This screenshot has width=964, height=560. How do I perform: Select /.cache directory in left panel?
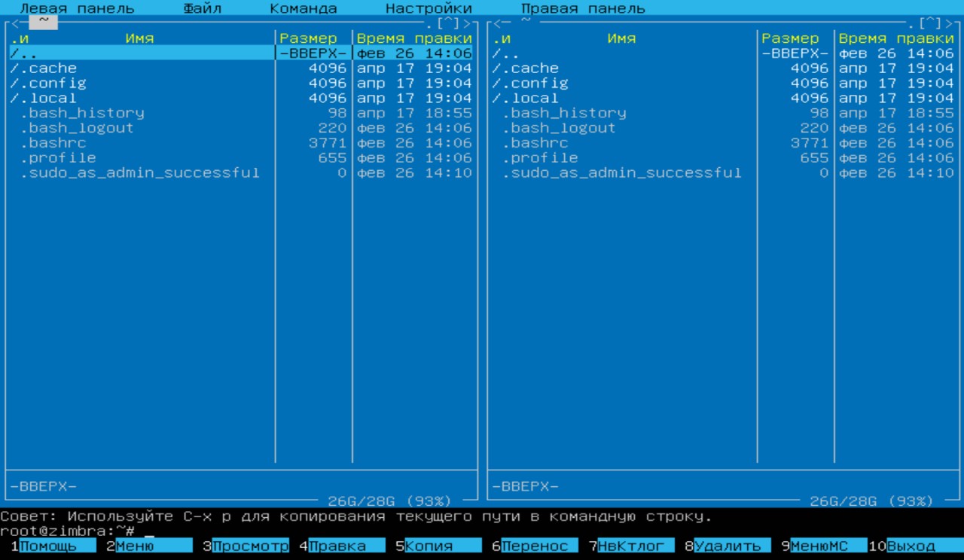coord(241,68)
